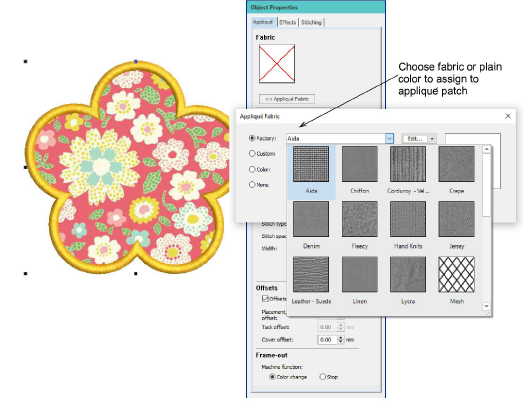
Task: Click the Object Properties title bar
Action: (x=316, y=7)
